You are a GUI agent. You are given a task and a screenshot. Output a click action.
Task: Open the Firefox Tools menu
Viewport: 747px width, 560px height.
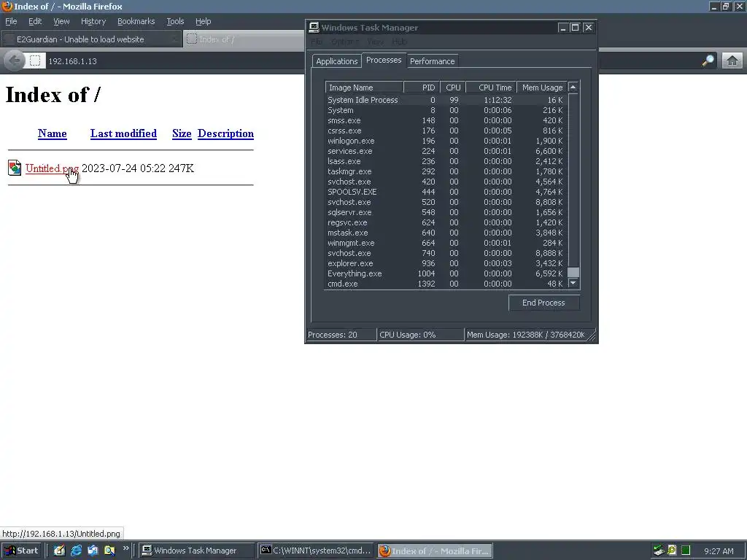pyautogui.click(x=175, y=21)
